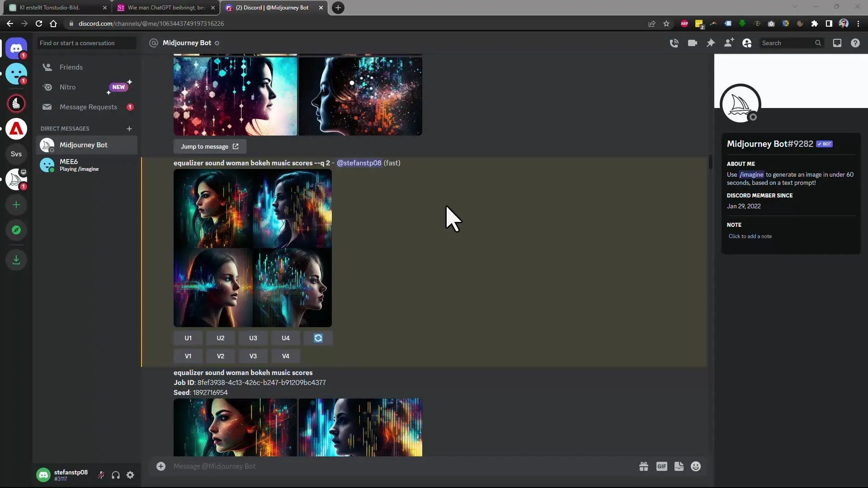The height and width of the screenshot is (488, 868).
Task: Click the U2 upscale button
Action: click(x=221, y=338)
